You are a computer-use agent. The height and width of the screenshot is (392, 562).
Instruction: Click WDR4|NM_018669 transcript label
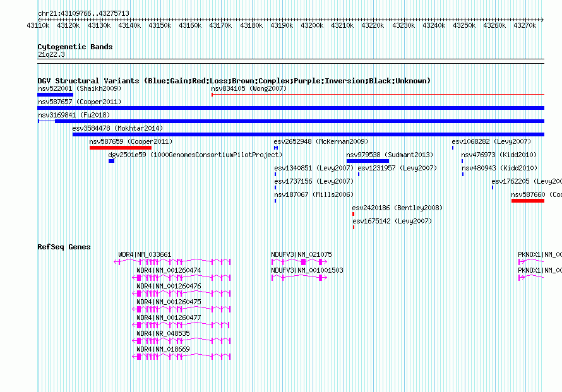pyautogui.click(x=163, y=349)
